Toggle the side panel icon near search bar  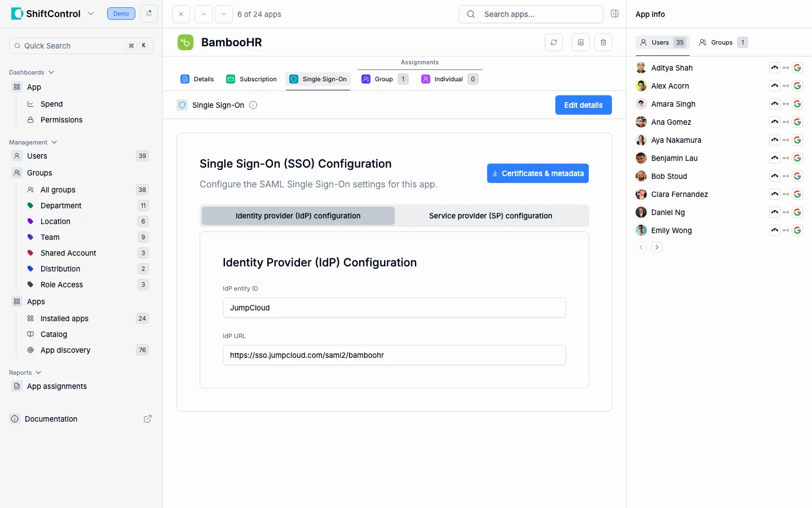pos(615,14)
